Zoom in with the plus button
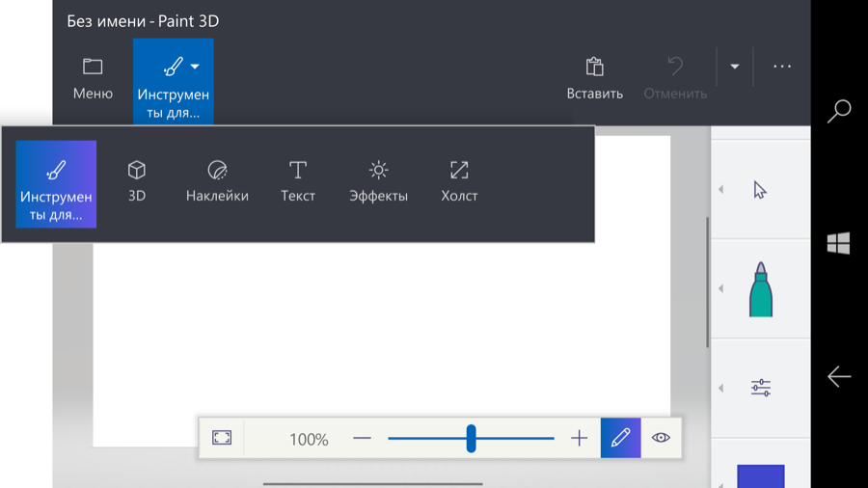This screenshot has width=868, height=488. point(579,438)
